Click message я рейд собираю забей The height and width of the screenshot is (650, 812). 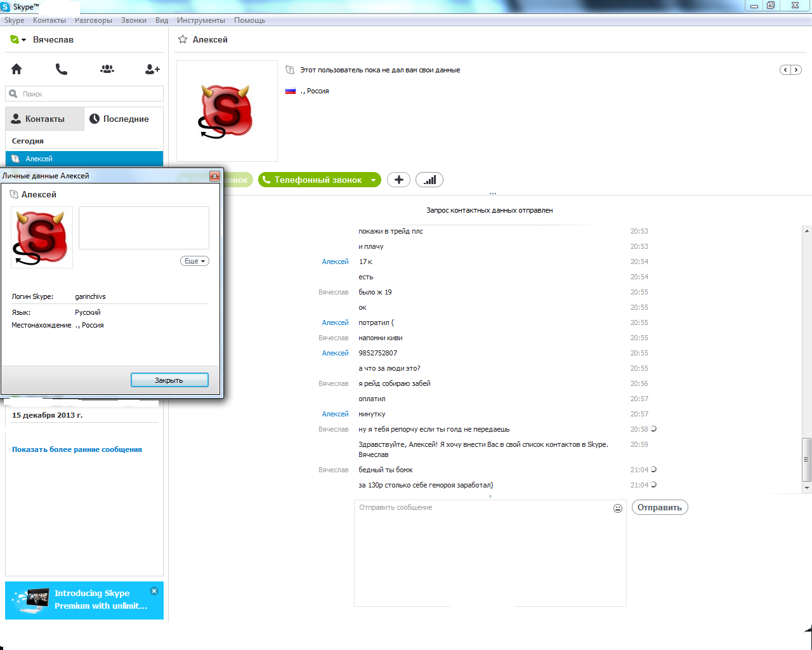[x=395, y=383]
